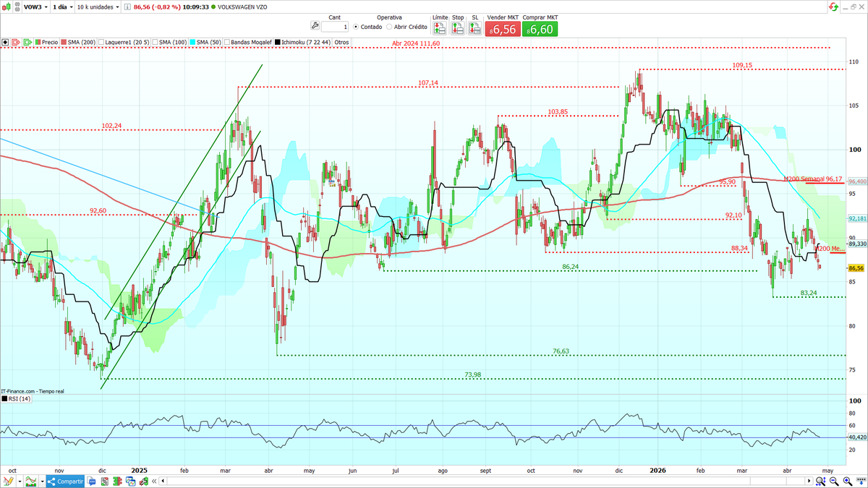
Task: Click the double left chevron collapse icon
Action: pos(153,481)
